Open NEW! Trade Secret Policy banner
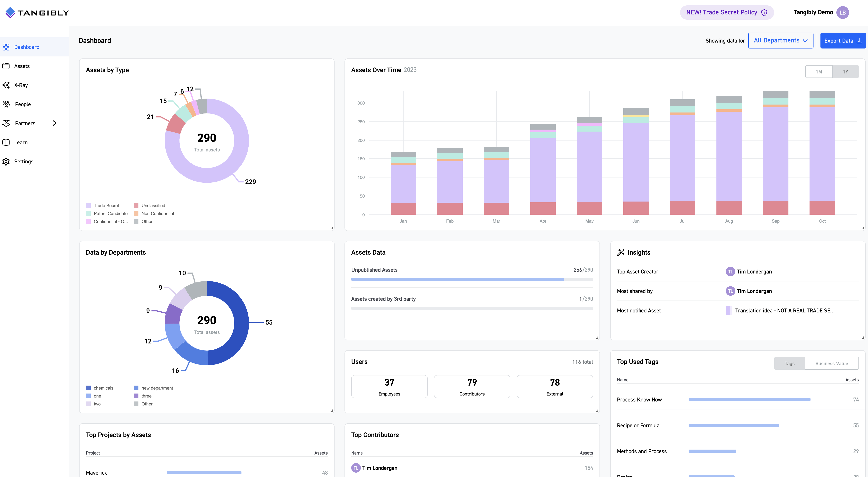Image resolution: width=868 pixels, height=477 pixels. (727, 13)
